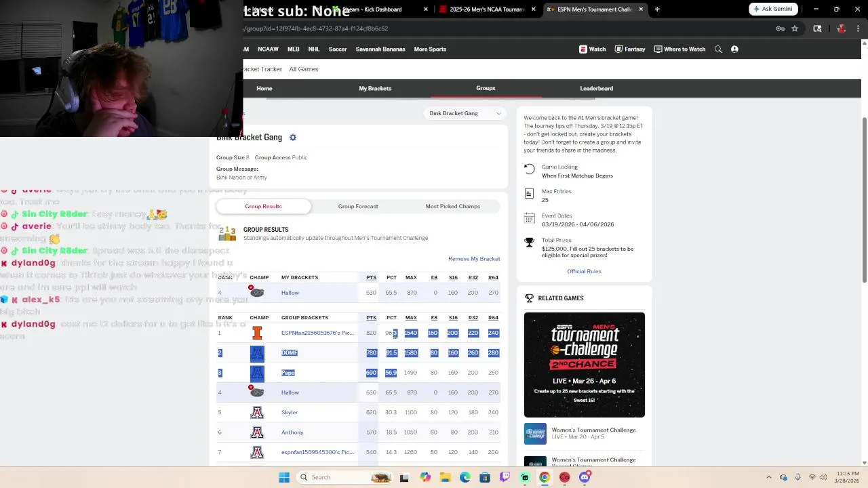868x488 pixels.
Task: Click the Arizona champ logo in Skyler's row
Action: tap(257, 412)
